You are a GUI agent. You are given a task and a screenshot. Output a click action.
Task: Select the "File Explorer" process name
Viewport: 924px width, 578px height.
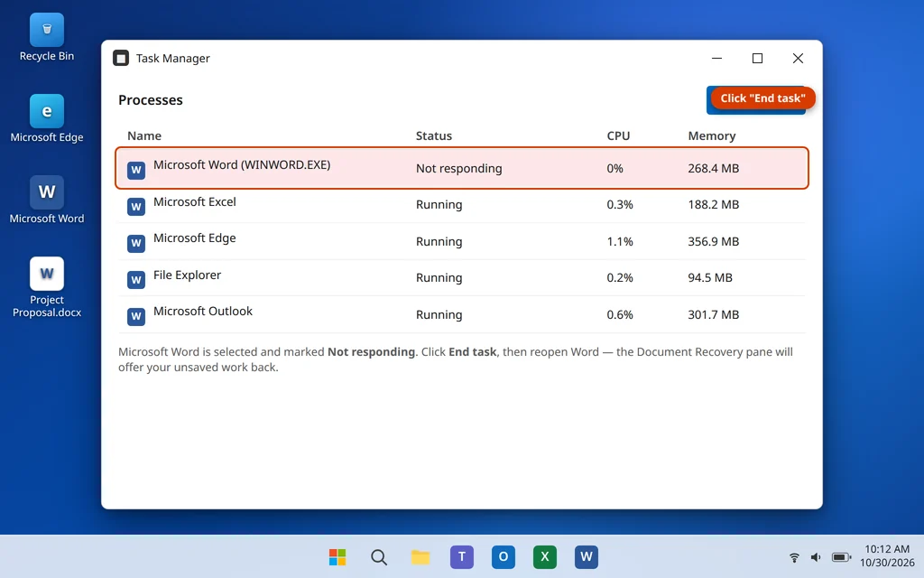(187, 275)
